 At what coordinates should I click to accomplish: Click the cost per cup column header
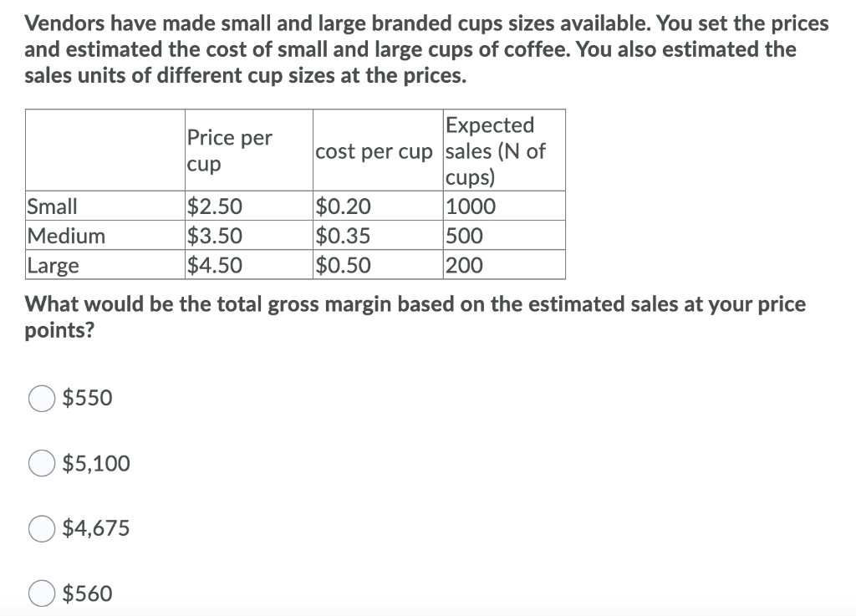(375, 151)
